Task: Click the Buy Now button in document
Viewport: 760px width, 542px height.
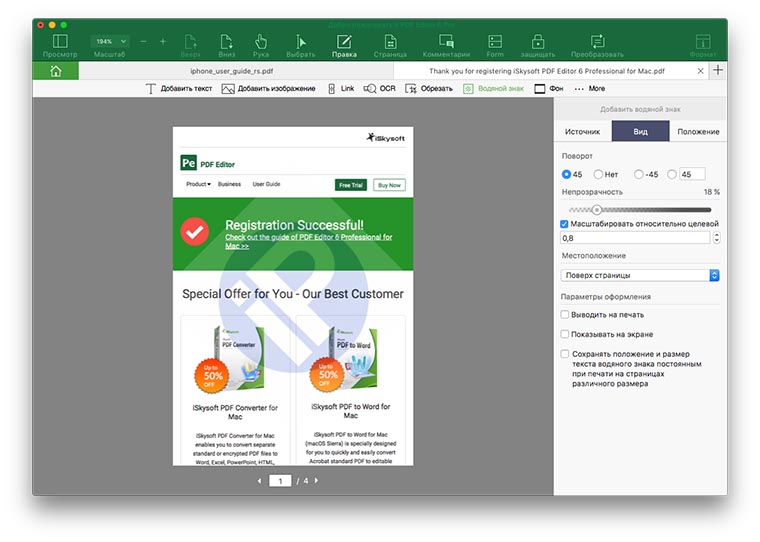Action: [389, 185]
